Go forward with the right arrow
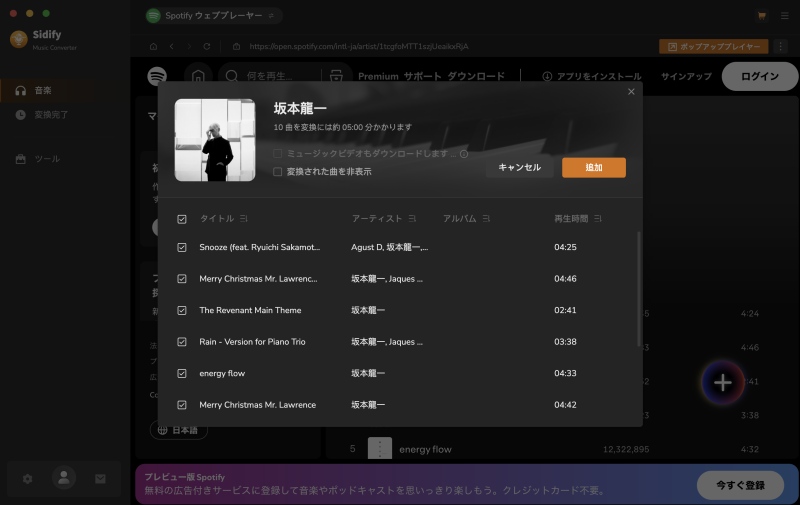Viewport: 800px width, 505px height. pos(189,46)
